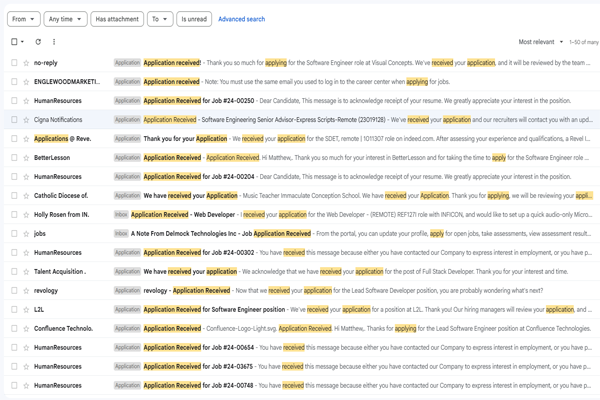Star the BetterLesson email
Image resolution: width=600 pixels, height=400 pixels.
pyautogui.click(x=26, y=157)
